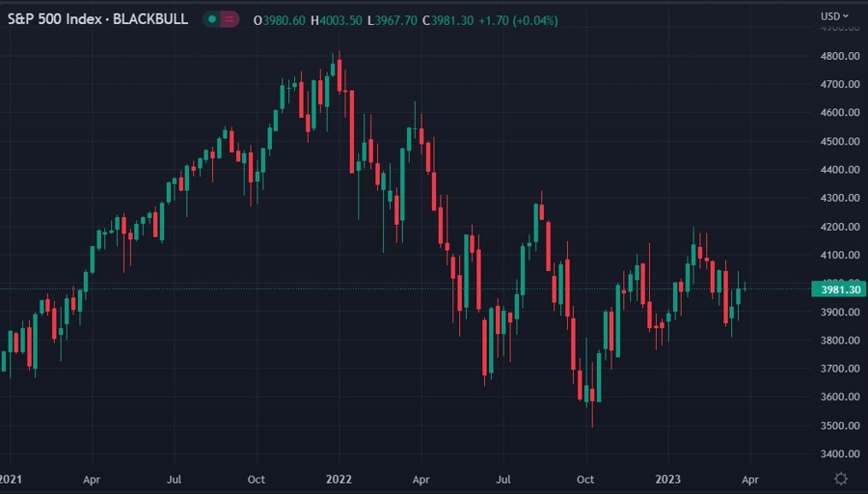Click the pink approximate-data indicator icon

(230, 19)
